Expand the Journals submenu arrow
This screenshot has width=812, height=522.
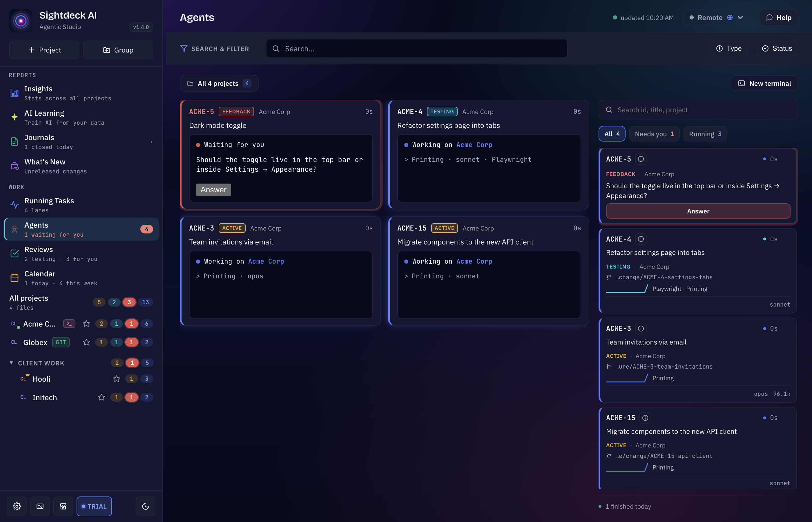coord(151,142)
